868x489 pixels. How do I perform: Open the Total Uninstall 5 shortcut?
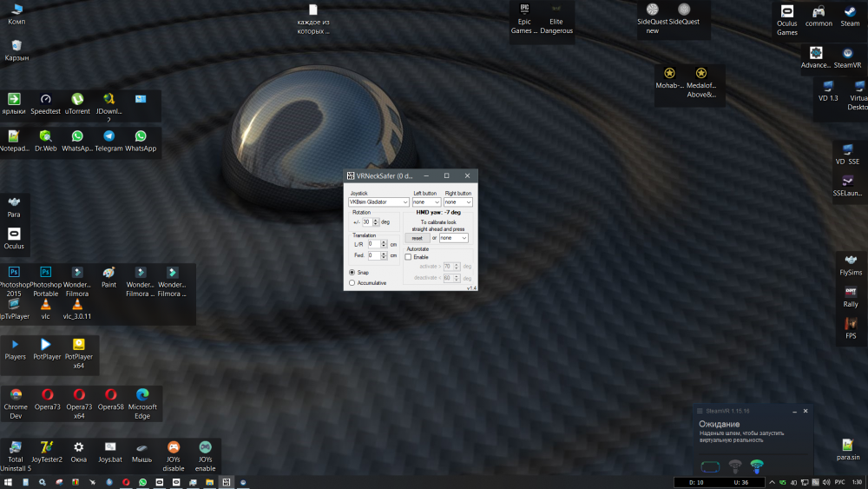(16, 456)
